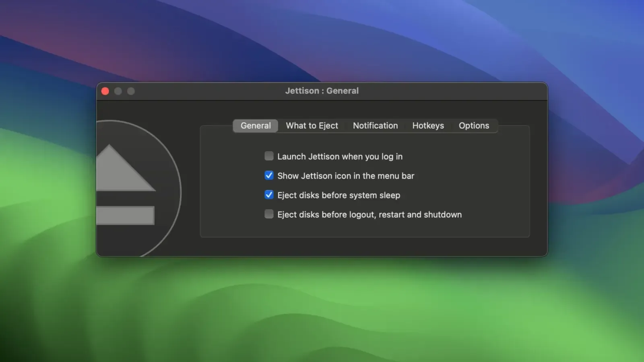Click the dimmed zoom window button
Viewport: 644px width, 362px height.
click(x=131, y=91)
